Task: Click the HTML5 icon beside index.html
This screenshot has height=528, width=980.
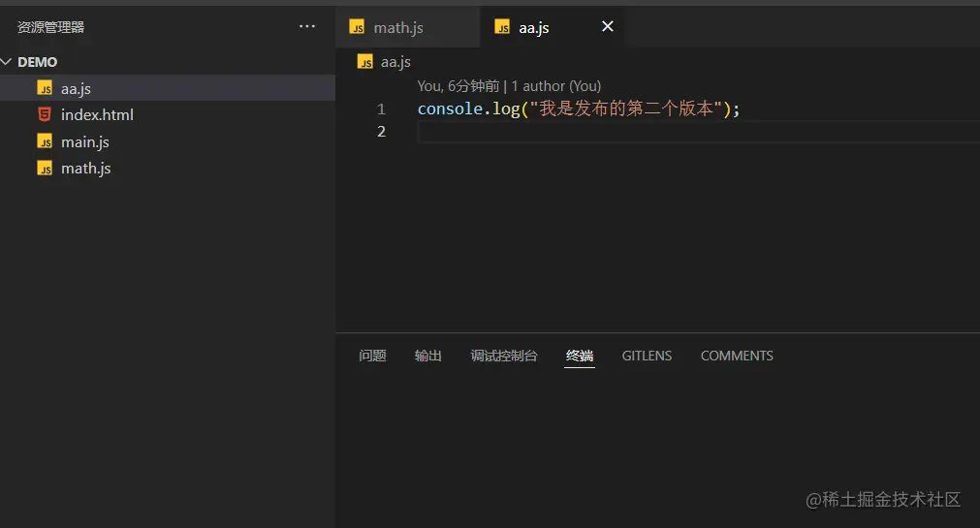Action: [45, 114]
